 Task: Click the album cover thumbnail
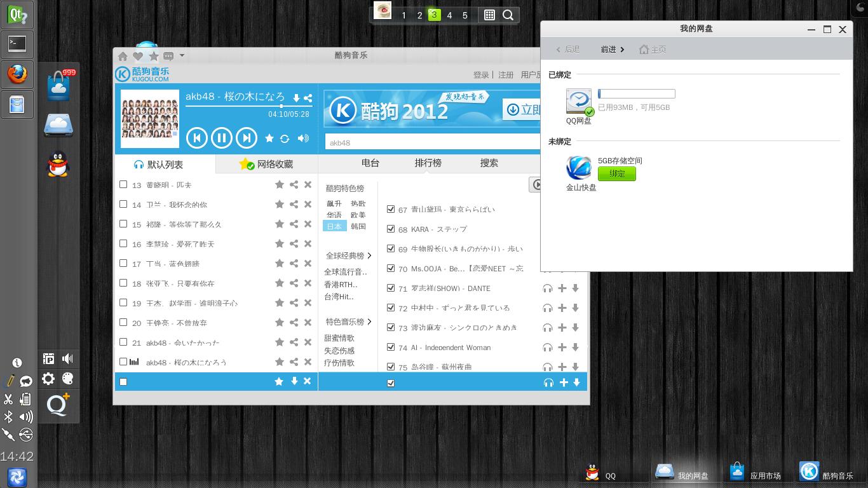(x=150, y=119)
